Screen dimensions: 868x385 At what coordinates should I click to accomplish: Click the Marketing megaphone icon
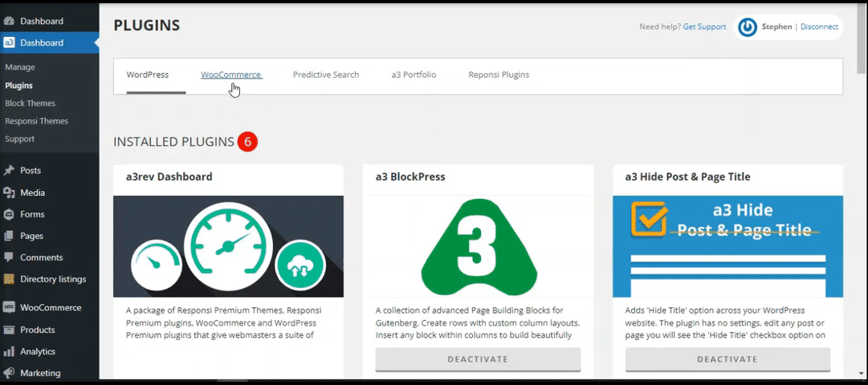pos(8,373)
